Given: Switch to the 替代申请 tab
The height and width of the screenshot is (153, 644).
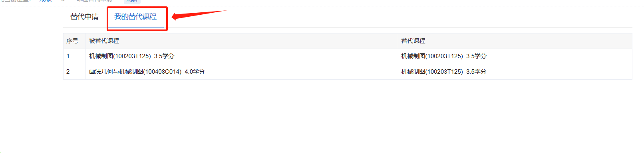Looking at the screenshot, I should pos(84,17).
